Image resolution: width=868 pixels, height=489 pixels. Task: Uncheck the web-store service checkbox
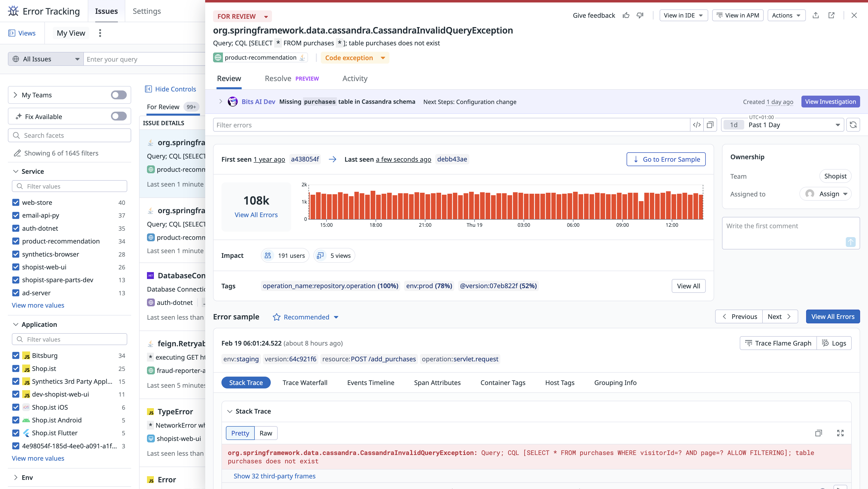click(16, 202)
